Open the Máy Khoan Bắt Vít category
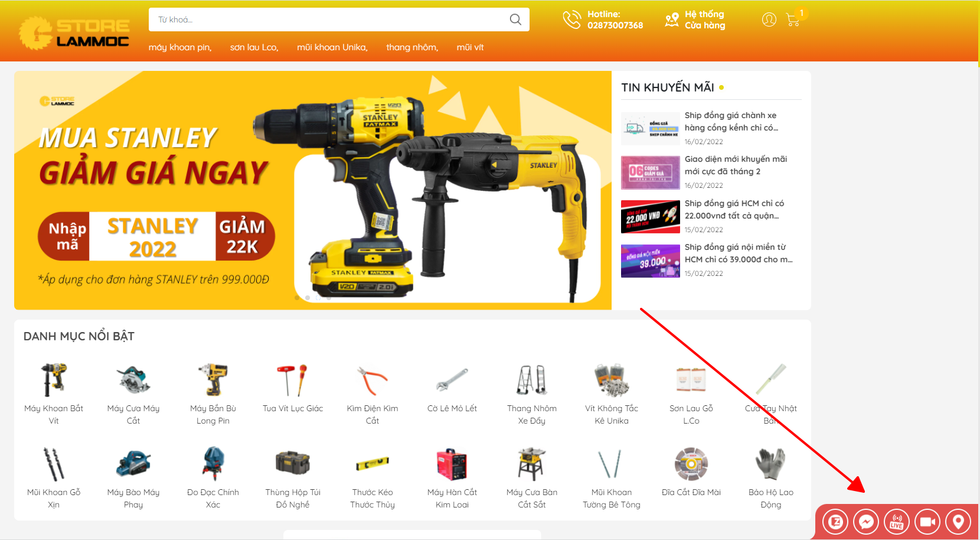Viewport: 980px width, 540px height. pyautogui.click(x=54, y=393)
